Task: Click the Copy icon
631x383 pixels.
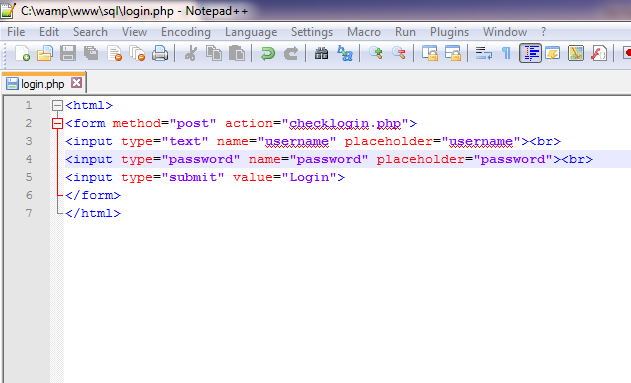Action: click(214, 53)
